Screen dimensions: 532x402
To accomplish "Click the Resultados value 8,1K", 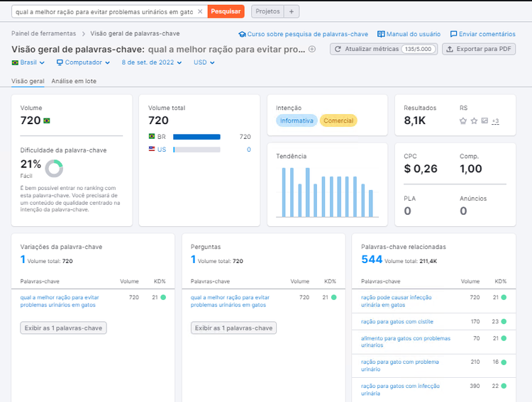I will (x=415, y=121).
